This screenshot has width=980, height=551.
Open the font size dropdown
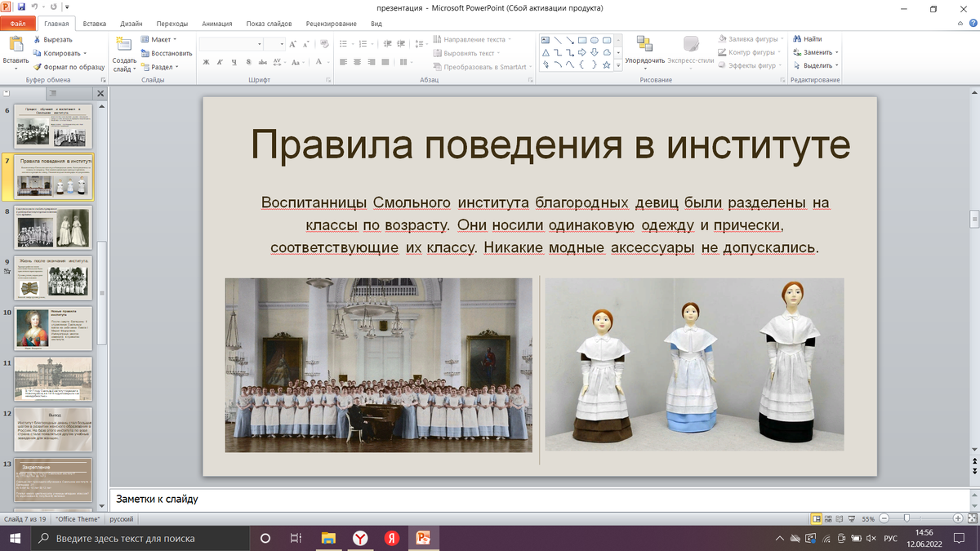pos(281,43)
